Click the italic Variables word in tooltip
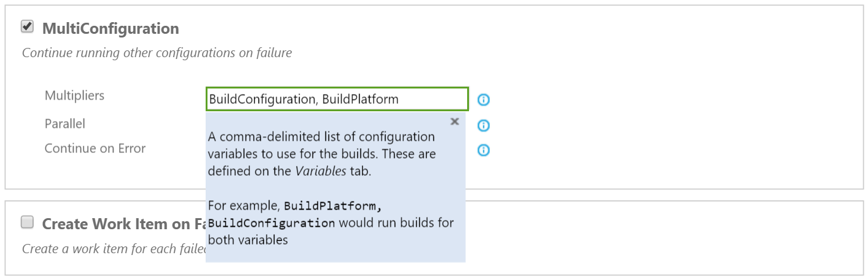This screenshot has height=279, width=868. click(320, 171)
